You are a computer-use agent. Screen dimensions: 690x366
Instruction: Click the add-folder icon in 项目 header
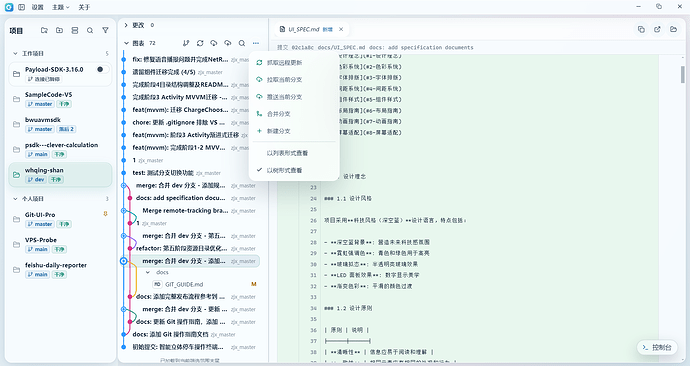(x=59, y=30)
